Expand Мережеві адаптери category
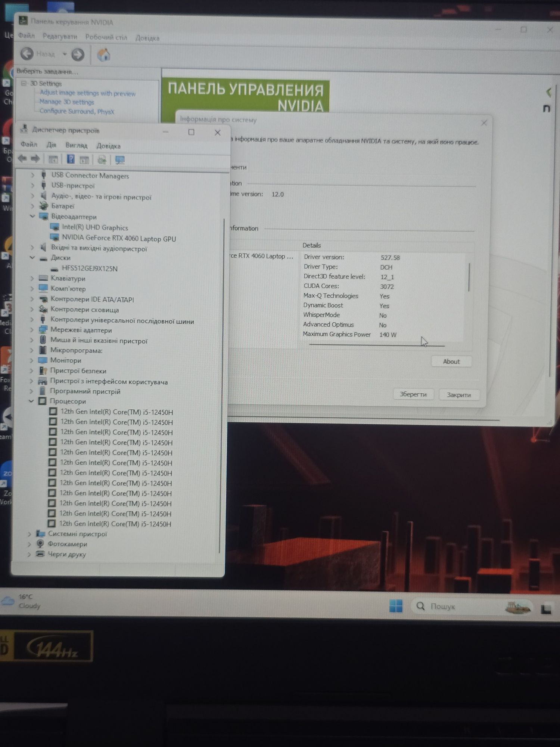Image resolution: width=560 pixels, height=747 pixels. click(32, 330)
